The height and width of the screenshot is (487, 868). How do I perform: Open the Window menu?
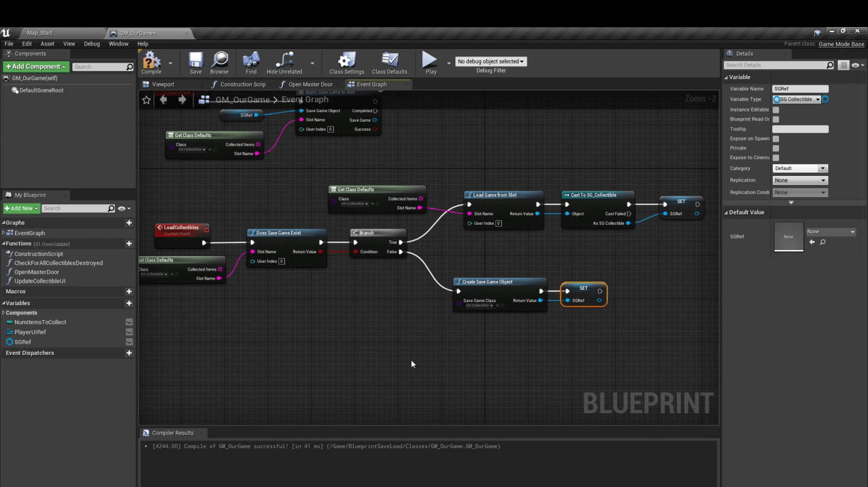(118, 43)
